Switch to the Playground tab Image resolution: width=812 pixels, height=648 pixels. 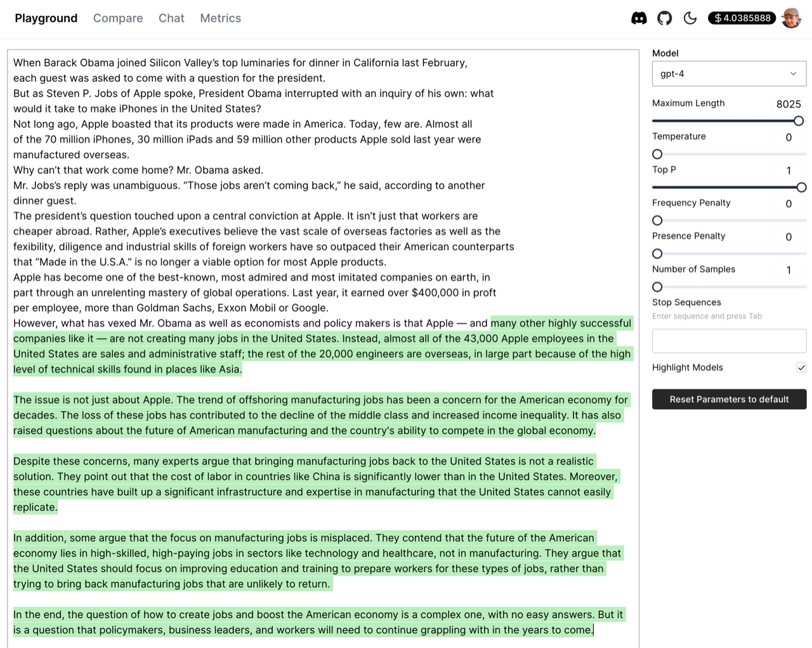[x=46, y=18]
